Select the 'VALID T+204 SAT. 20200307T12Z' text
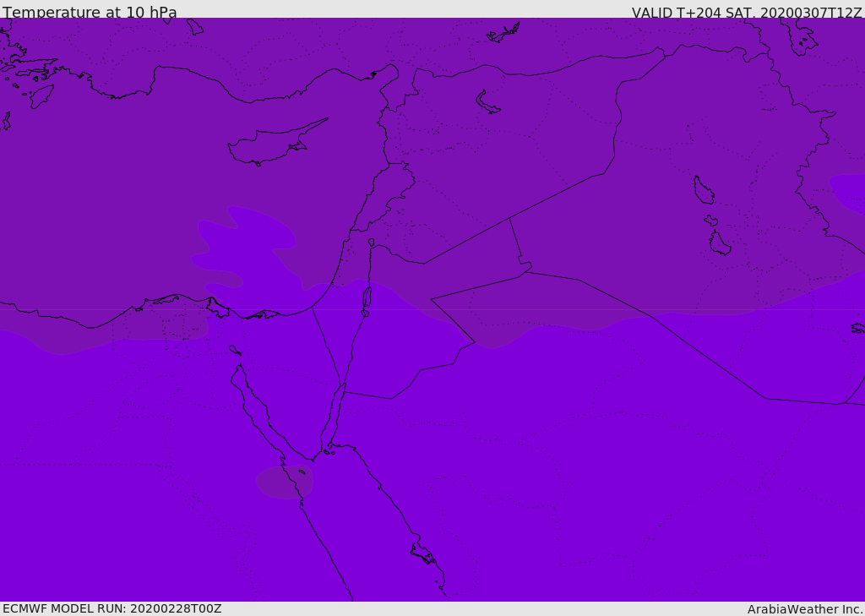Viewport: 865px width, 616px height. click(x=747, y=12)
